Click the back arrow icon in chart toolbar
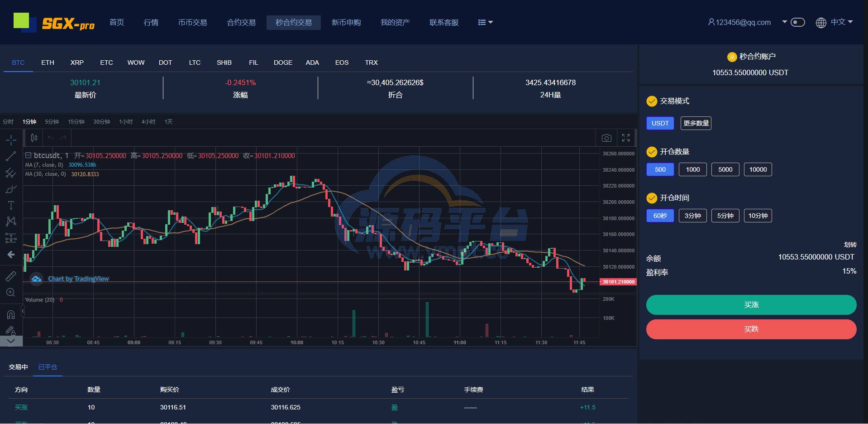868x424 pixels. 11,255
